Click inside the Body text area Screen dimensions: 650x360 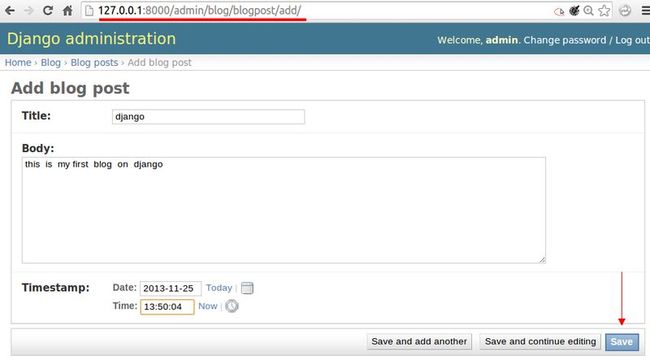(284, 210)
